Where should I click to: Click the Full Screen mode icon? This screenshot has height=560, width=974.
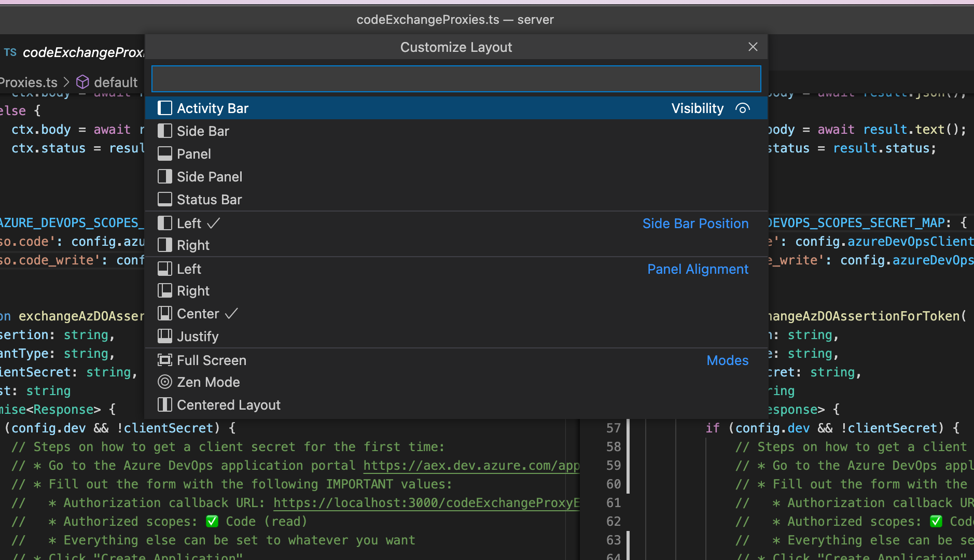pos(165,360)
